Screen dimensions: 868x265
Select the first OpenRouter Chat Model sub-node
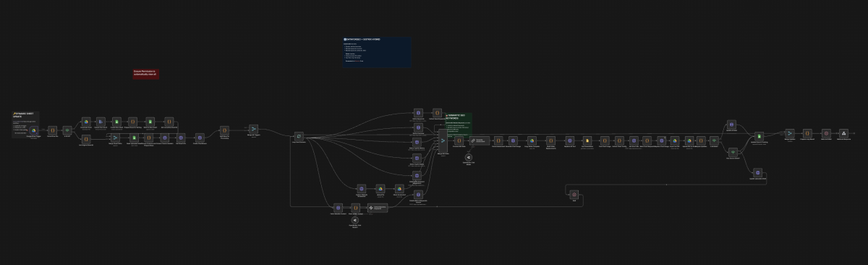click(468, 157)
